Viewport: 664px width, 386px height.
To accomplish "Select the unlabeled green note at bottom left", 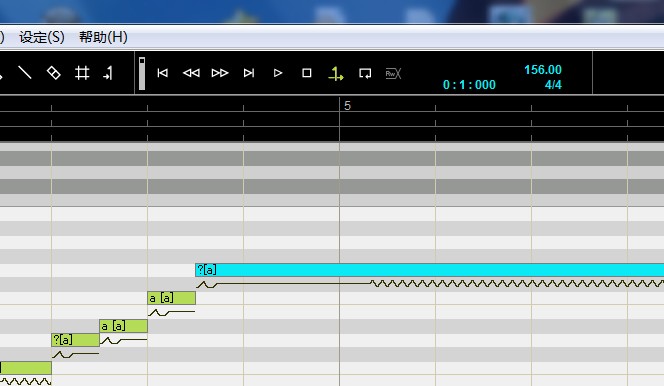I will [25, 368].
